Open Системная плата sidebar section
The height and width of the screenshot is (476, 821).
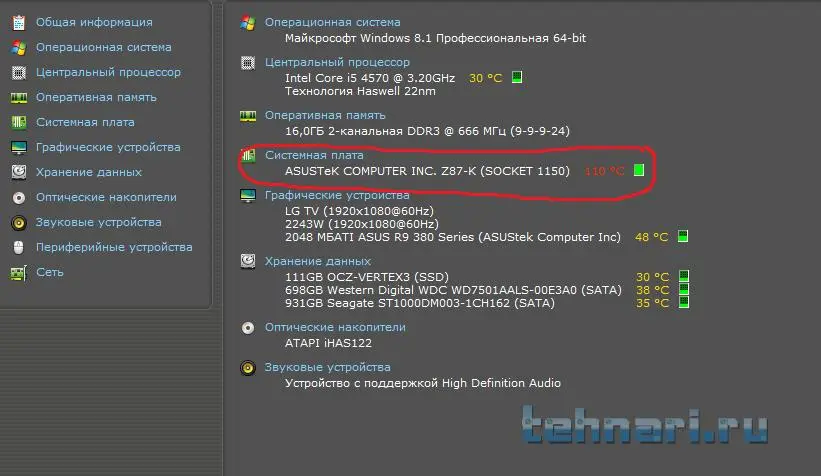(x=85, y=122)
